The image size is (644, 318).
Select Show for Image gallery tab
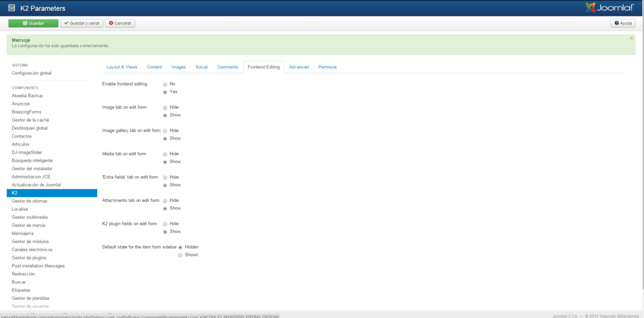tap(165, 138)
